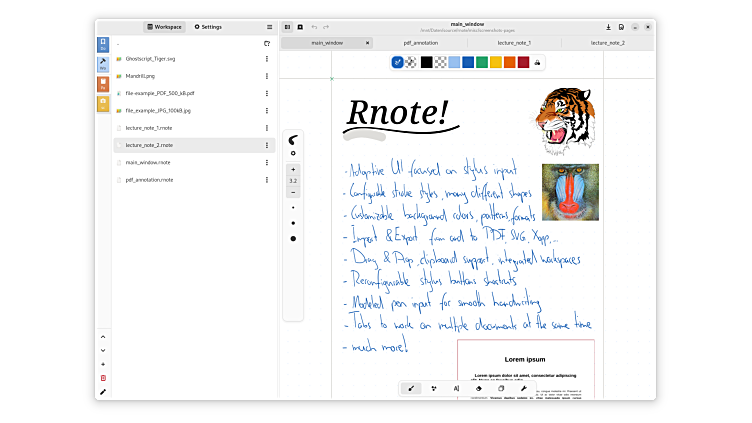Viewport: 752px width, 423px height.
Task: Select the medium stroke width preset
Action: tap(293, 223)
